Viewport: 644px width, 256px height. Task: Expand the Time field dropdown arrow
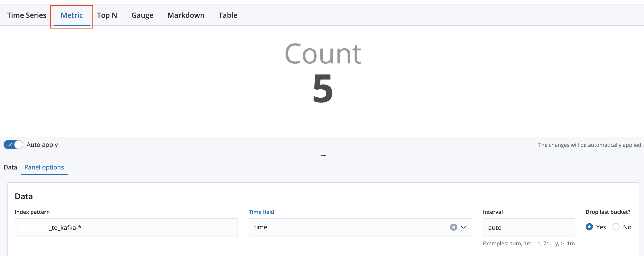pyautogui.click(x=463, y=227)
